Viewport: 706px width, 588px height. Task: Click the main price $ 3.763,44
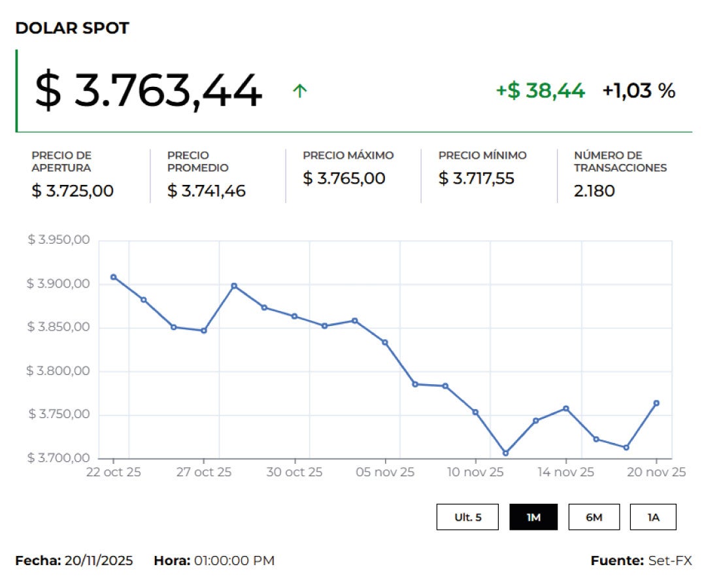click(148, 91)
